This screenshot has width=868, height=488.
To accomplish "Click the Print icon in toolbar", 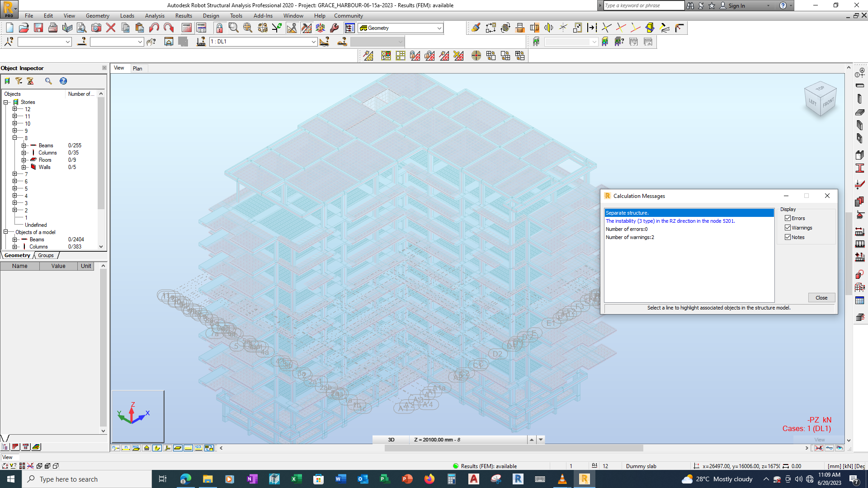I will click(x=53, y=28).
